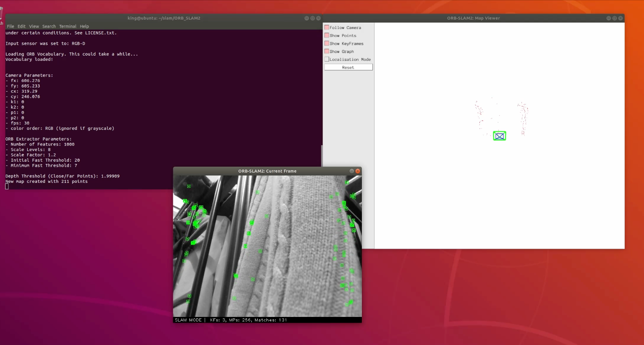
Task: Toggle the Show KeyFrames checkbox
Action: tap(327, 43)
